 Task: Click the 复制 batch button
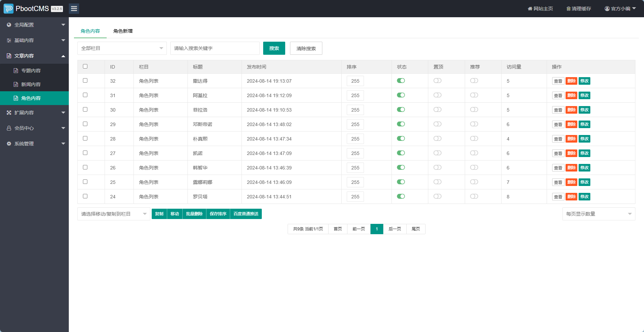tap(159, 214)
